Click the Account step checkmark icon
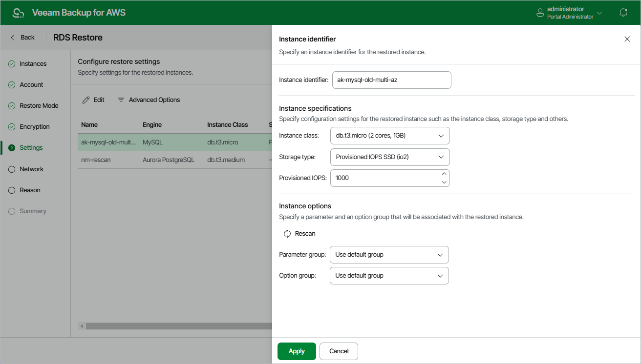The height and width of the screenshot is (364, 641). (12, 85)
